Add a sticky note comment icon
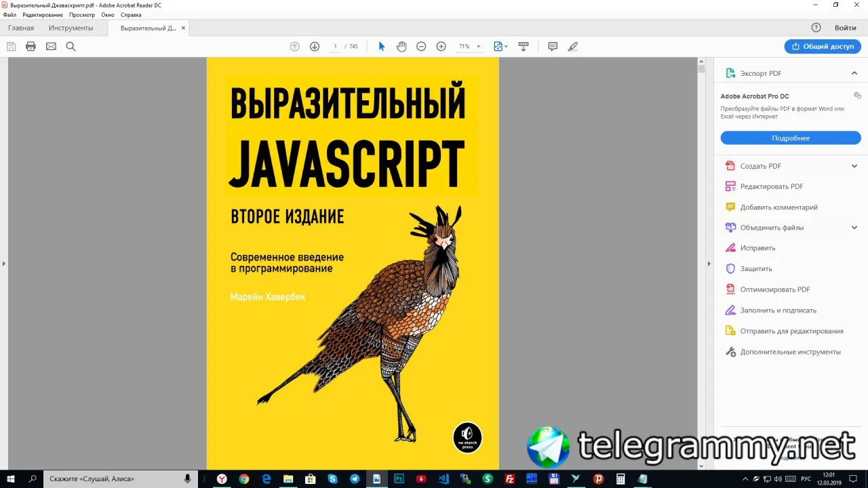This screenshot has width=868, height=488. 553,46
